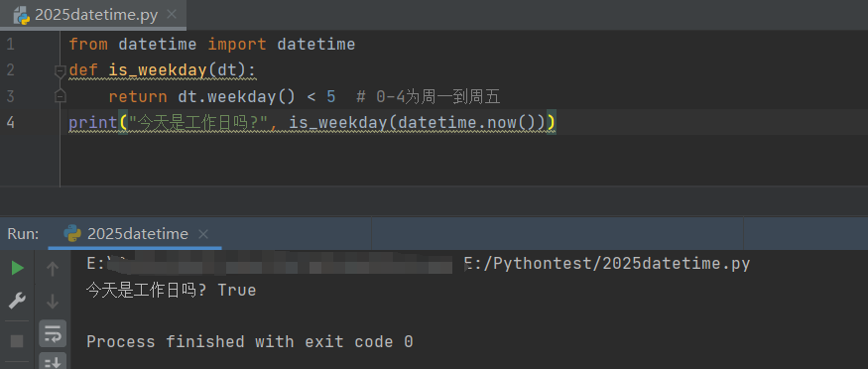Switch to the 2025datetime.py editor tab
This screenshot has width=868, height=369.
click(93, 15)
